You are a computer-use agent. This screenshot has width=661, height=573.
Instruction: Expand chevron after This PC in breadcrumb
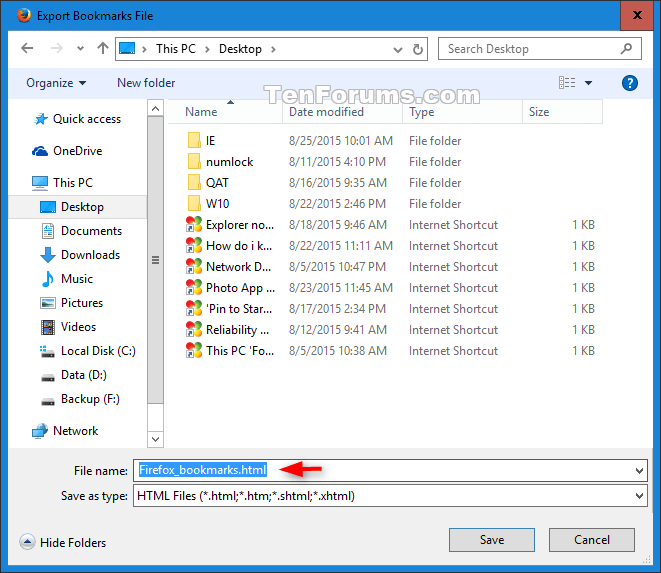(207, 49)
